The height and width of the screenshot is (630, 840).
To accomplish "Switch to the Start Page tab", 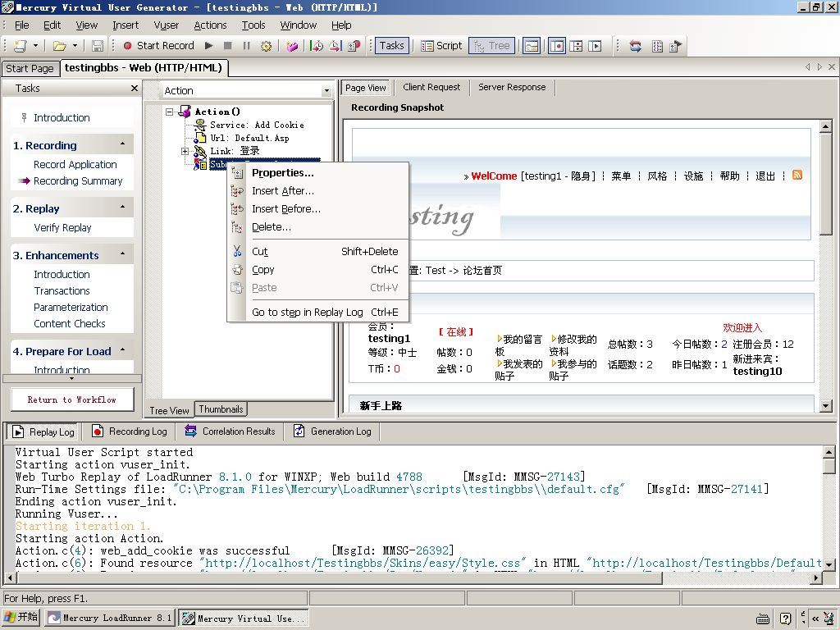I will pyautogui.click(x=30, y=69).
